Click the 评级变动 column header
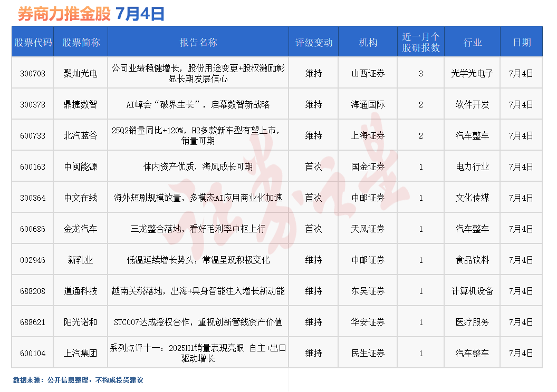This screenshot has height=392, width=557. point(314,43)
